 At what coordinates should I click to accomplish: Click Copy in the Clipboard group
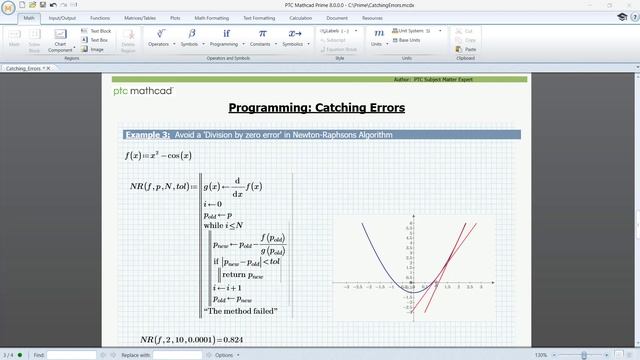pos(466,40)
